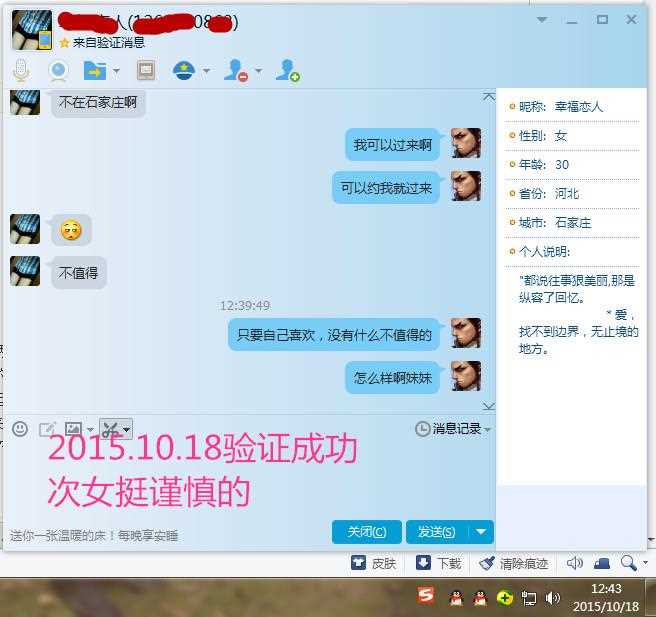The width and height of the screenshot is (656, 617).
Task: Click the 来自验证消息 subtitle
Action: [108, 42]
